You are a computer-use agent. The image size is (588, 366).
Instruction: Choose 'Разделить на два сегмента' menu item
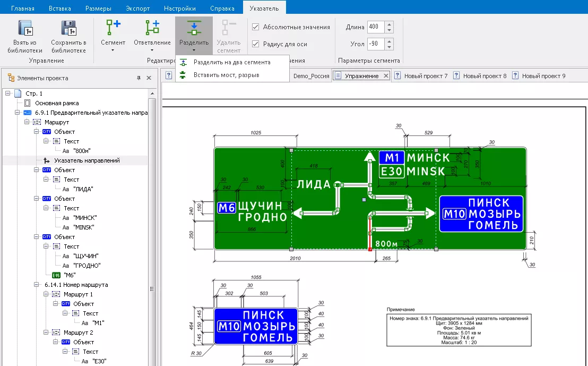pos(232,62)
